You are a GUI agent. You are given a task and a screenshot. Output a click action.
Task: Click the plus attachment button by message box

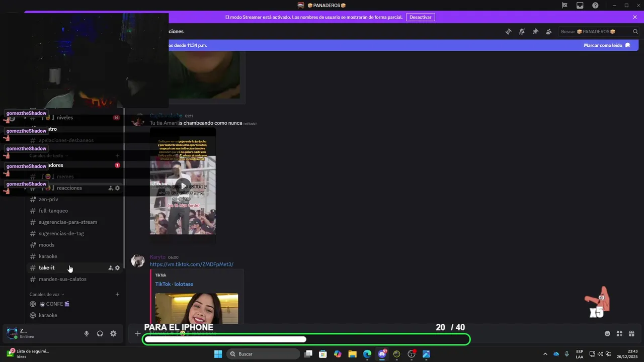pyautogui.click(x=137, y=333)
